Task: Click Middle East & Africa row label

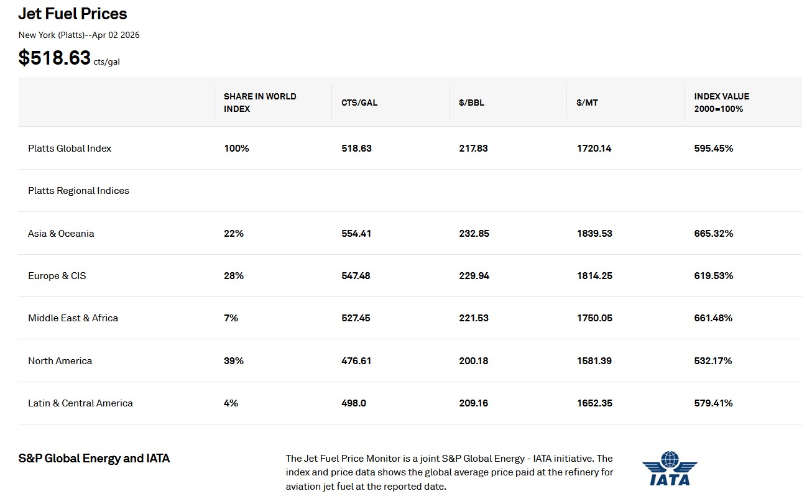Action: pyautogui.click(x=73, y=318)
